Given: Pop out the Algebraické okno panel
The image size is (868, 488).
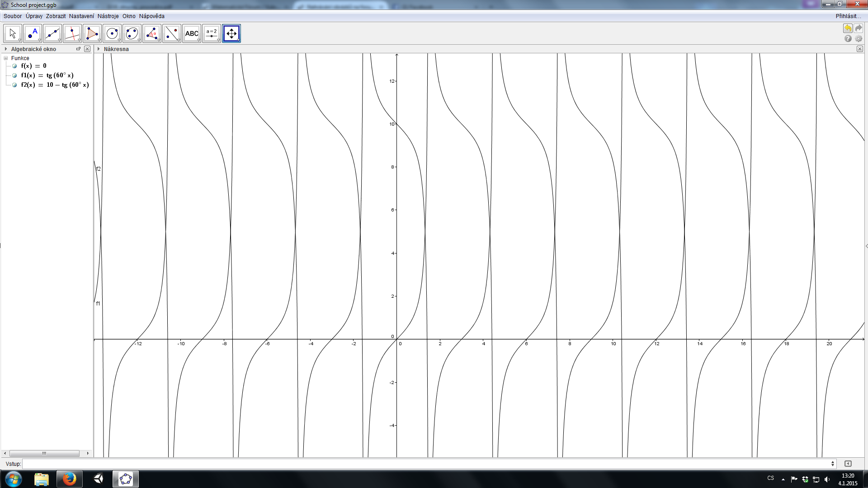Looking at the screenshot, I should (78, 49).
